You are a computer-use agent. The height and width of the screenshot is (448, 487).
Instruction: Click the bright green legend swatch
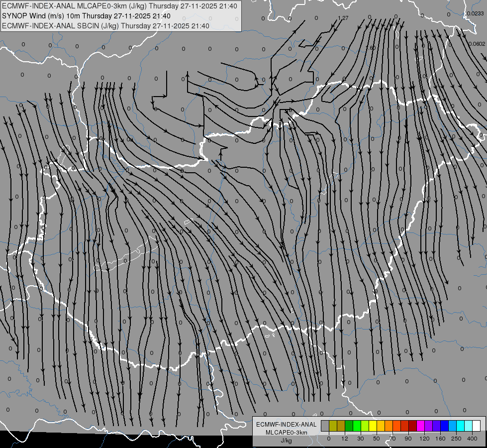point(357,426)
